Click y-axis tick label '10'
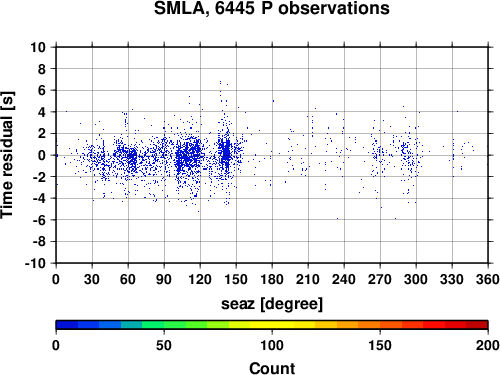Screen dimensions: 500x375 click(x=38, y=47)
